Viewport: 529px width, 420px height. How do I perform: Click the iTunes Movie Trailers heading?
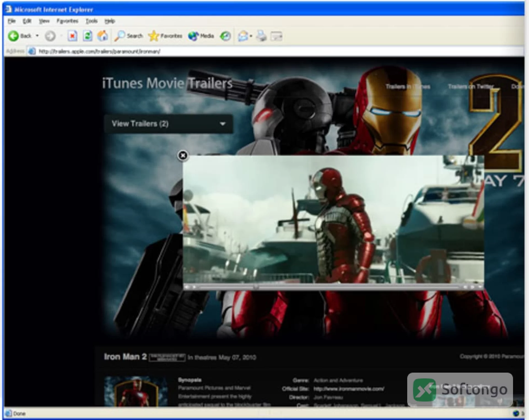point(168,83)
